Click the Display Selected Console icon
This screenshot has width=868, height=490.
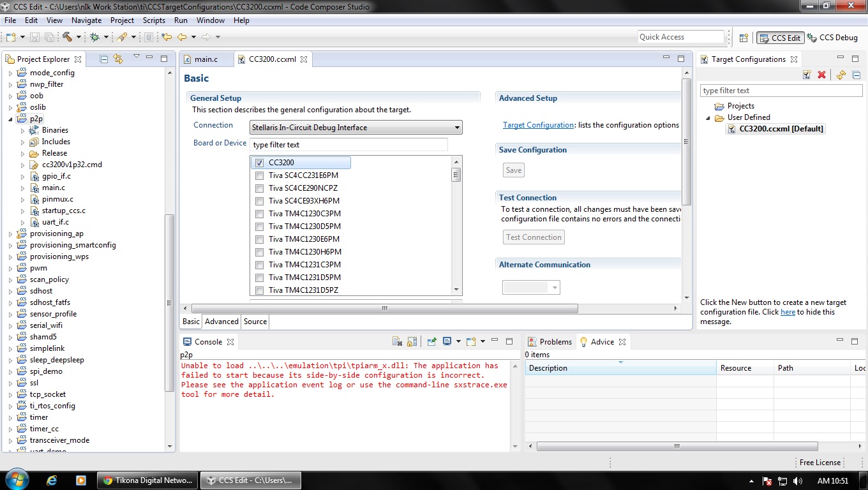click(x=447, y=341)
